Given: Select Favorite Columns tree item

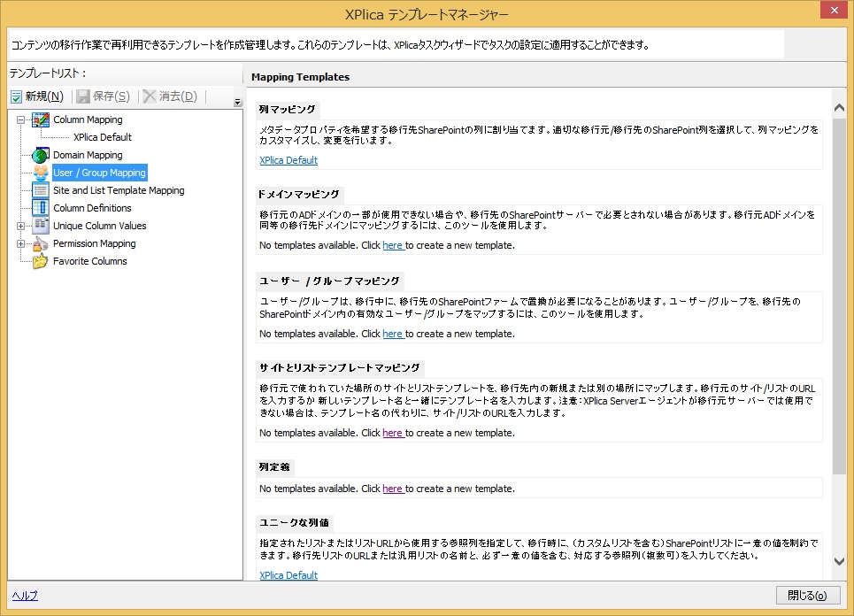Looking at the screenshot, I should point(90,261).
